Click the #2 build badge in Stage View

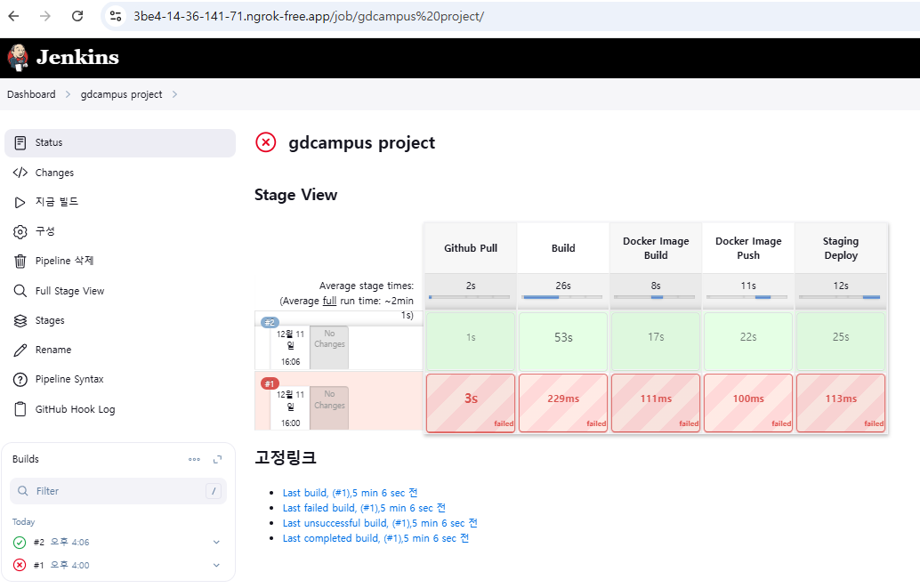click(x=270, y=322)
